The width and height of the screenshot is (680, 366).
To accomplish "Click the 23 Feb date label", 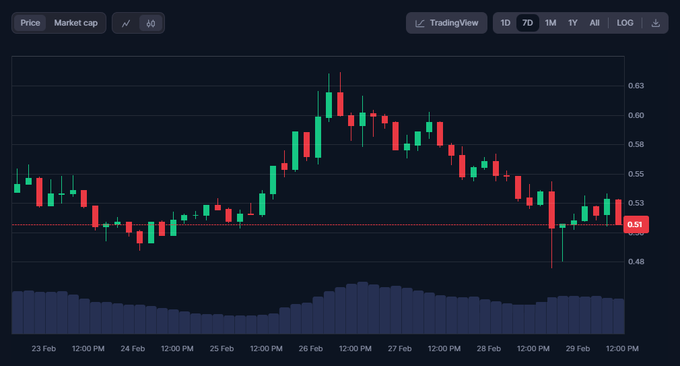I will tap(43, 349).
